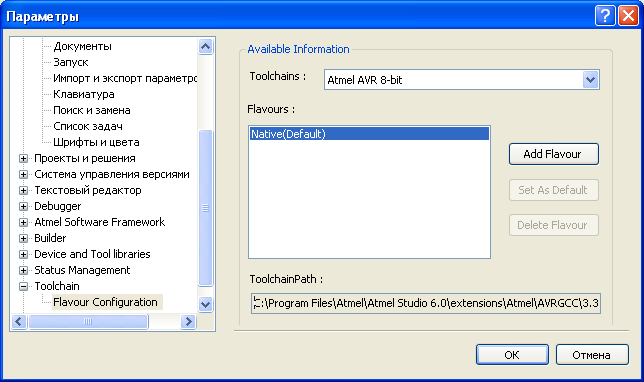644x382 pixels.
Task: Select Native(Default) in Flavours list
Action: point(369,134)
